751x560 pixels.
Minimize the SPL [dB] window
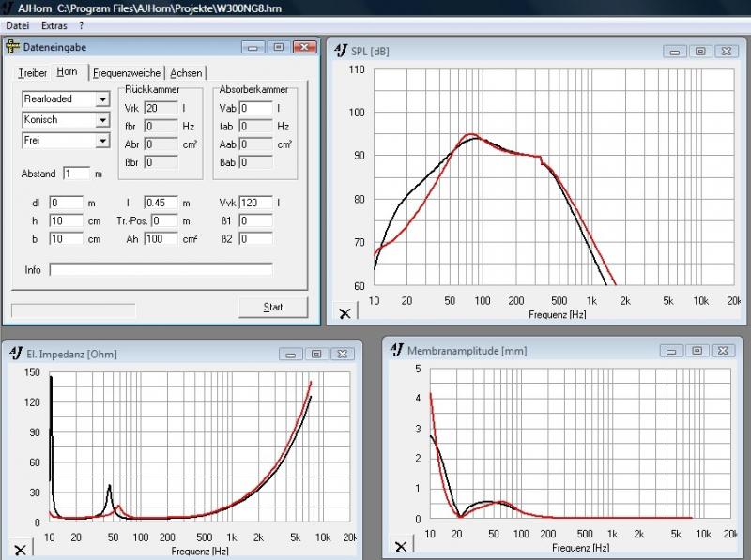(675, 51)
